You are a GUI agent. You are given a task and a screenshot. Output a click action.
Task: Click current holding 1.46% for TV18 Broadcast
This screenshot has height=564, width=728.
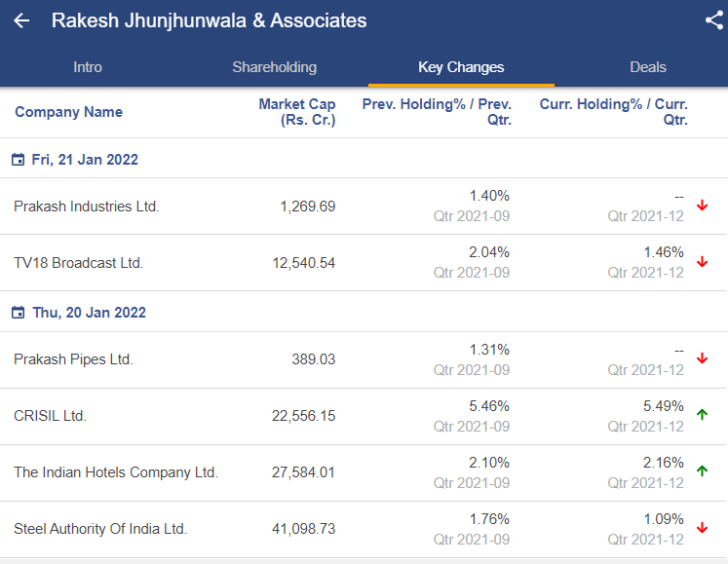click(664, 252)
